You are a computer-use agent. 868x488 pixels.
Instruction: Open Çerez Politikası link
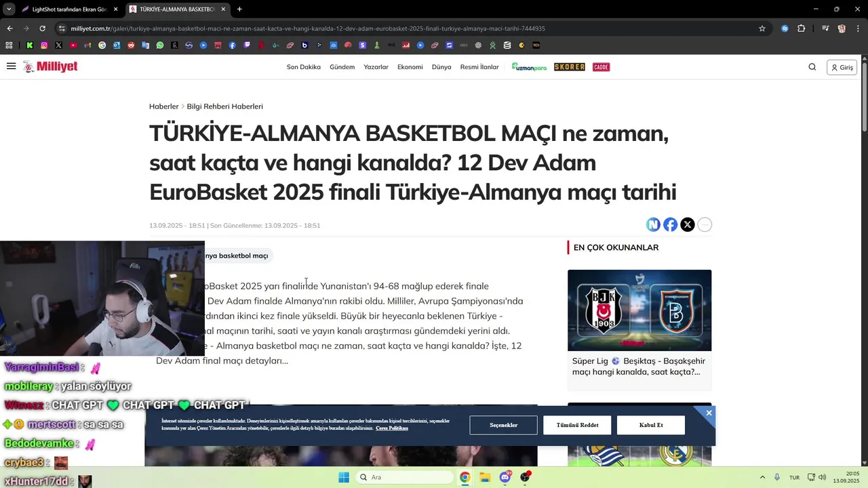tap(392, 428)
